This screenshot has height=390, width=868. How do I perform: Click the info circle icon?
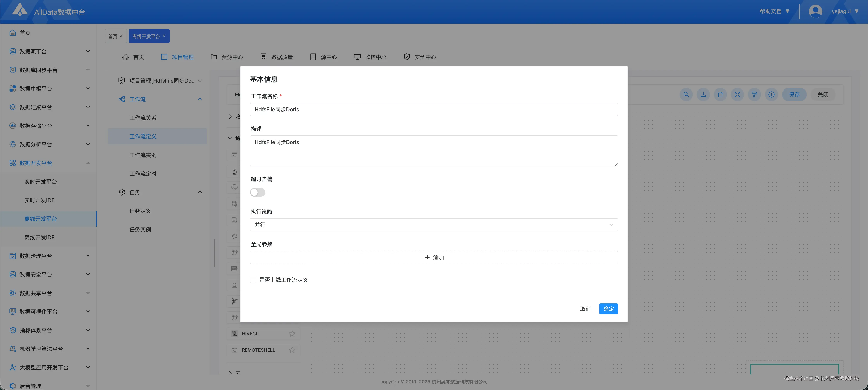[771, 95]
